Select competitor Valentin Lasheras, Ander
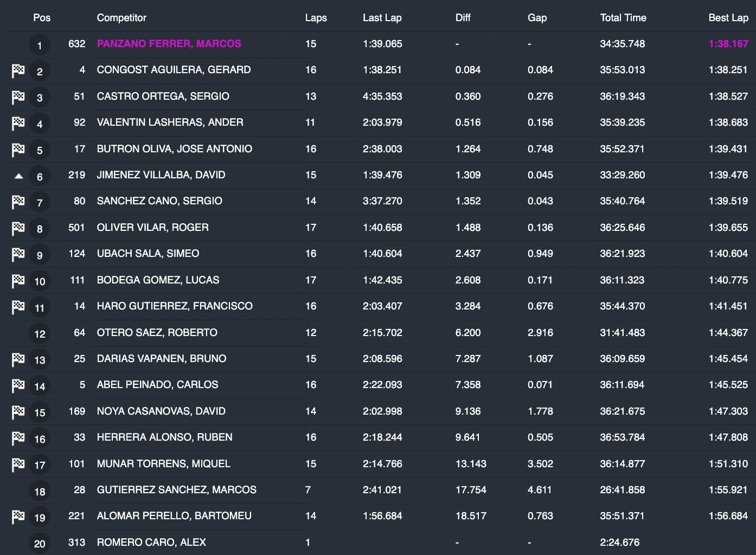Image resolution: width=756 pixels, height=555 pixels. tap(170, 122)
